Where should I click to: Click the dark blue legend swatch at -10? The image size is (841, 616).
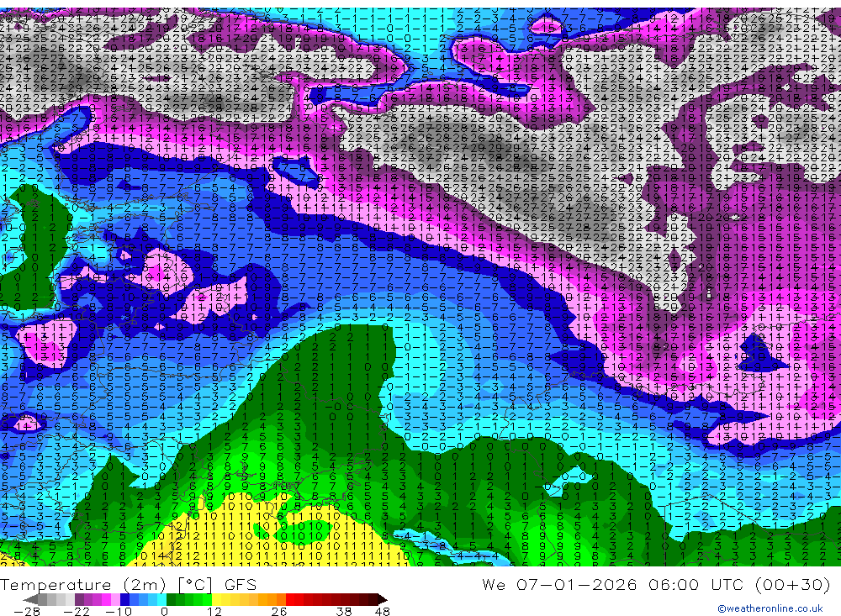124,599
